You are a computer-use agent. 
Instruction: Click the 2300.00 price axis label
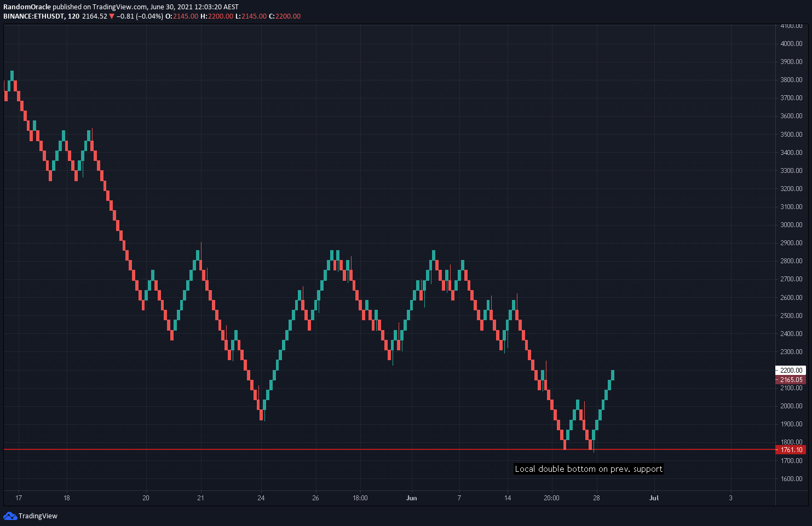tap(791, 352)
